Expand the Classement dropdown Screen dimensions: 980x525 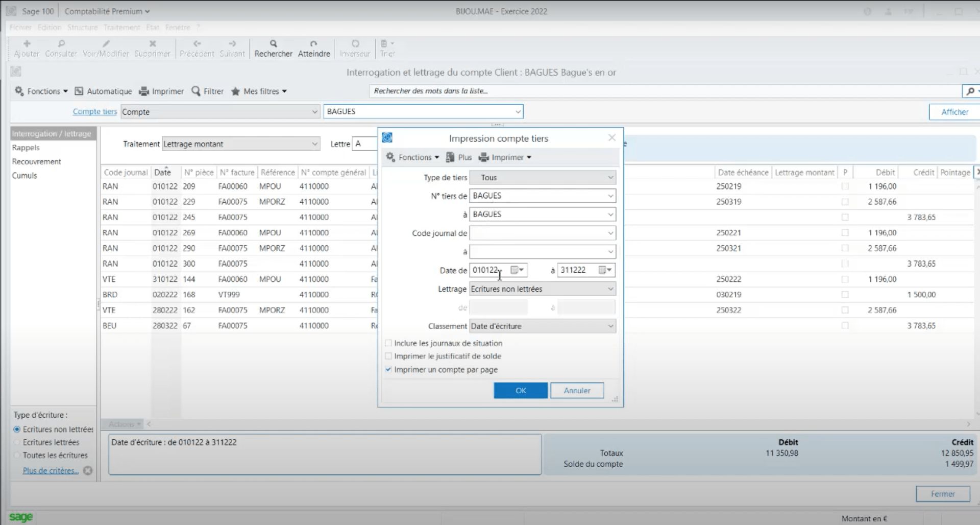(x=610, y=326)
